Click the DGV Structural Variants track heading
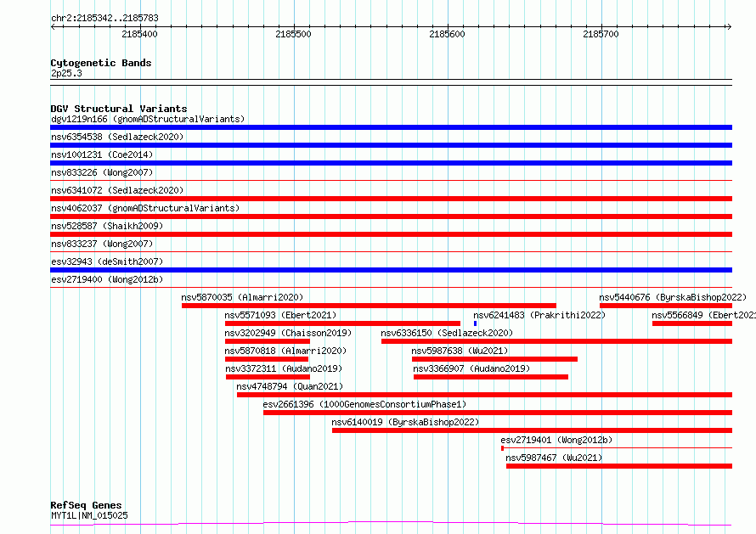Image resolution: width=756 pixels, height=534 pixels. 119,109
